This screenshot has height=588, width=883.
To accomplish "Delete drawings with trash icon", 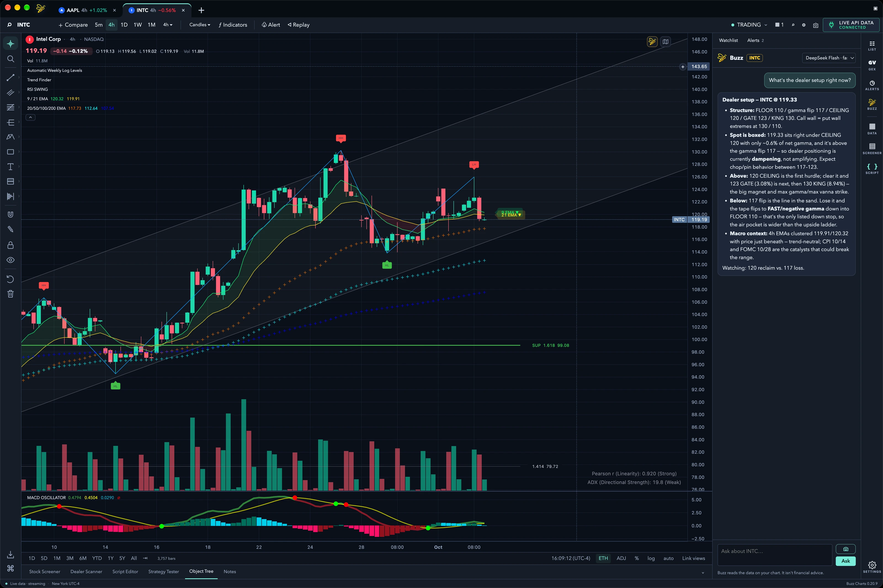I will (x=10, y=294).
